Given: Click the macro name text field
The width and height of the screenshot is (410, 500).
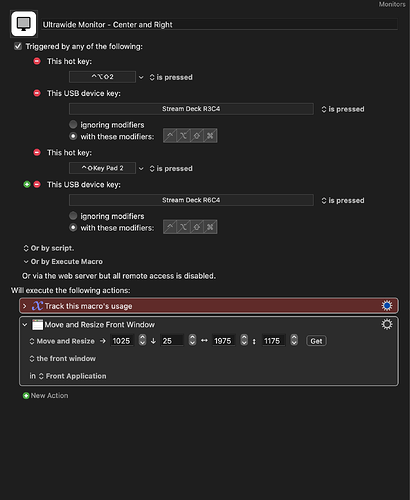Looking at the screenshot, I should click(220, 24).
